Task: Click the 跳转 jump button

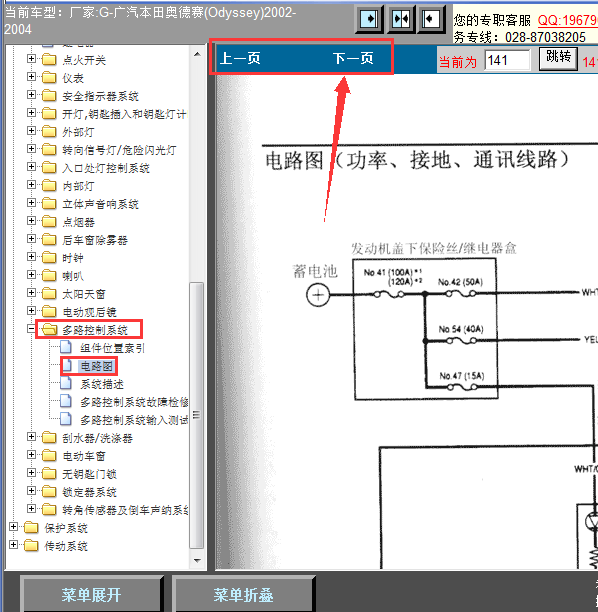Action: click(x=558, y=58)
